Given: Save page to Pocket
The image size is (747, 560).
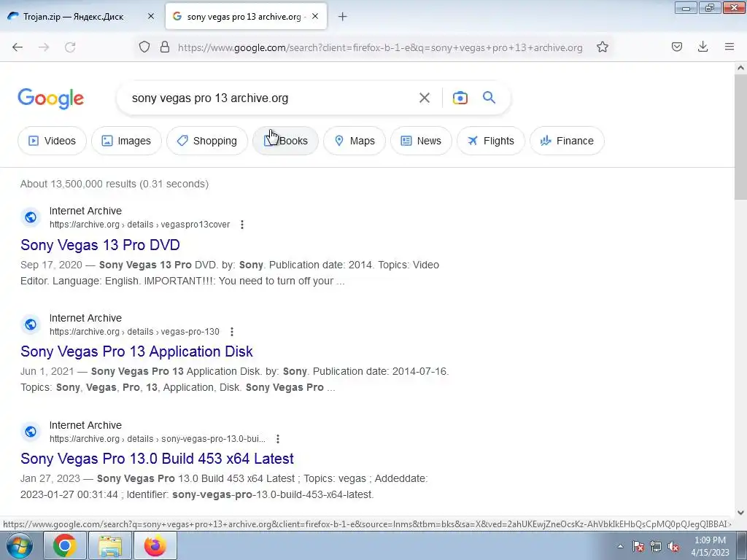Looking at the screenshot, I should pos(676,47).
